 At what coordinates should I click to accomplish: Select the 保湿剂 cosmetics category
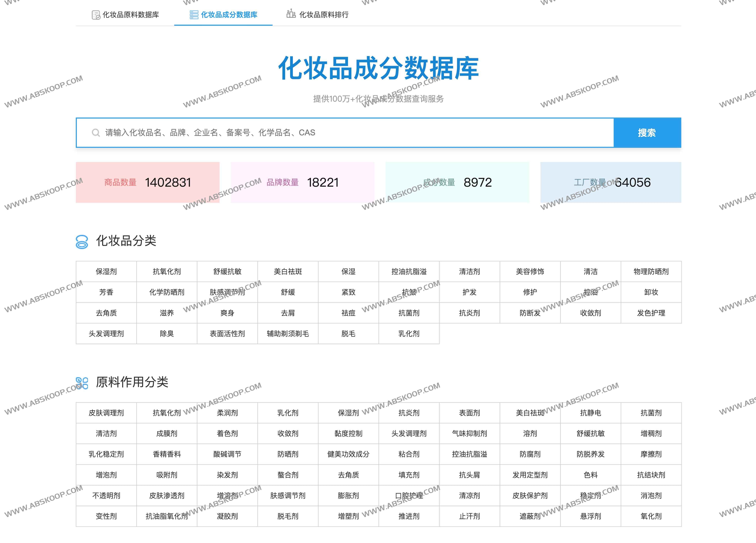[x=106, y=271]
